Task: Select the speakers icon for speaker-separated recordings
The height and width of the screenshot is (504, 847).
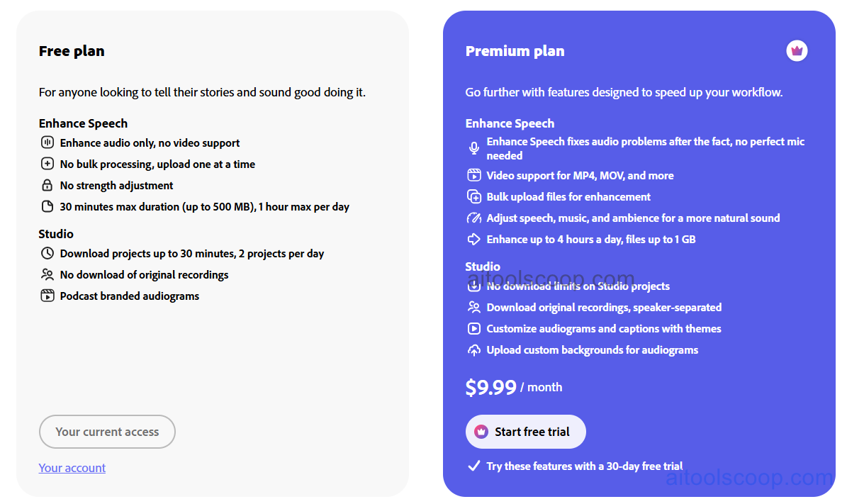Action: [473, 307]
